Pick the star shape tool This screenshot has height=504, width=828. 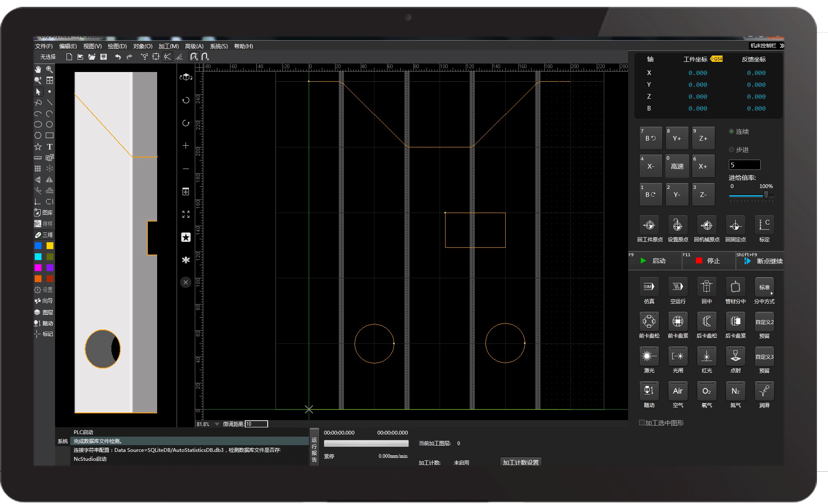pyautogui.click(x=38, y=147)
